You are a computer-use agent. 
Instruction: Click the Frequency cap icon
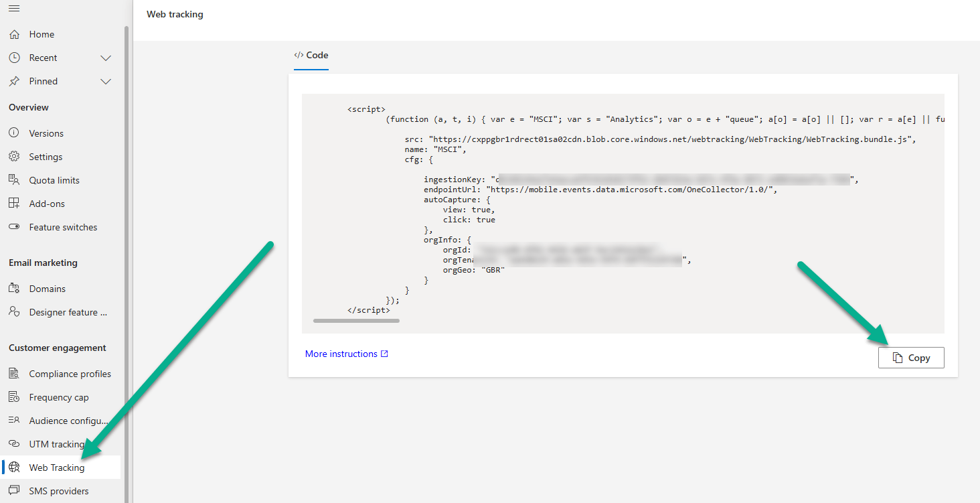pos(14,397)
